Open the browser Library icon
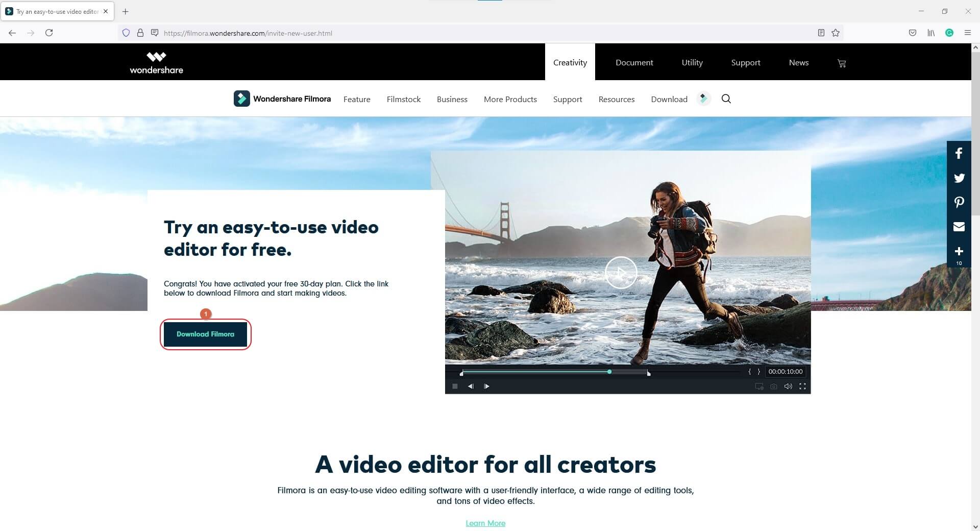Image resolution: width=980 pixels, height=531 pixels. click(931, 33)
